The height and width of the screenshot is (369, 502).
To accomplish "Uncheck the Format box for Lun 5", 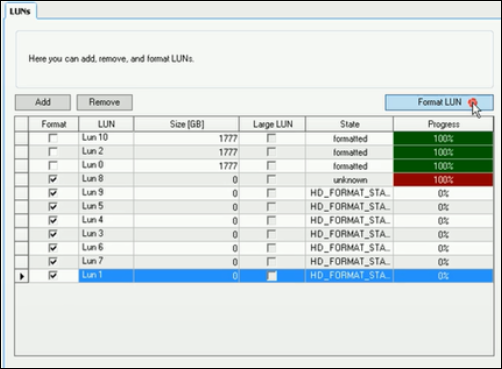I will coord(53,207).
